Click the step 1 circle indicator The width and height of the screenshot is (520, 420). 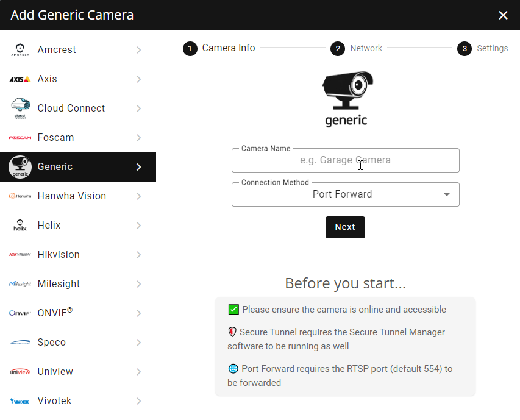[190, 49]
